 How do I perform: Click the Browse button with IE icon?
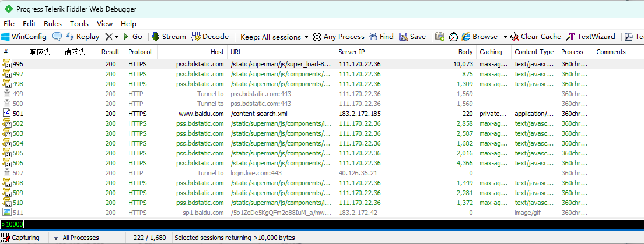tap(480, 37)
